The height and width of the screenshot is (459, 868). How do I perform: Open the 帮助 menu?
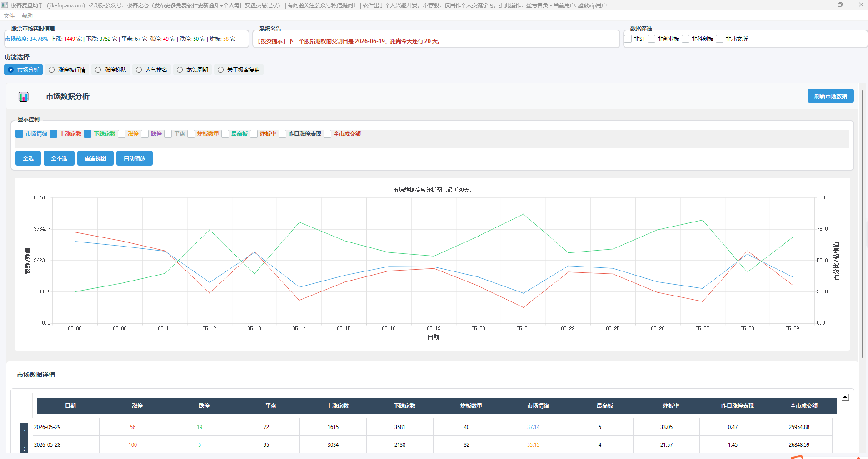(27, 16)
